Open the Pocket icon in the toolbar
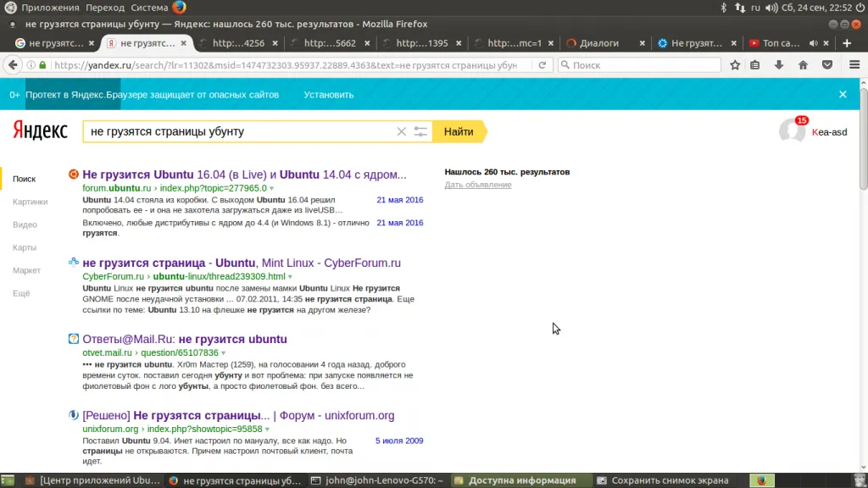This screenshot has height=488, width=868. point(827,64)
